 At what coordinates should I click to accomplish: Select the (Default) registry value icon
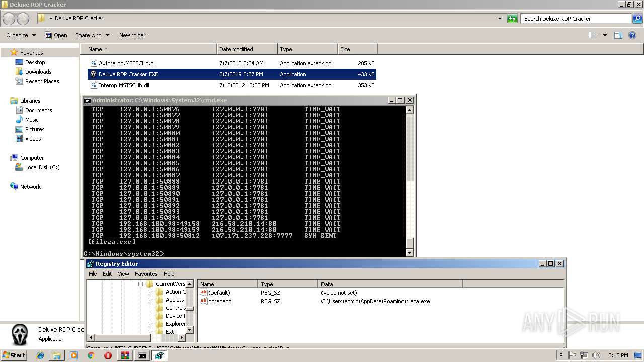click(x=204, y=293)
